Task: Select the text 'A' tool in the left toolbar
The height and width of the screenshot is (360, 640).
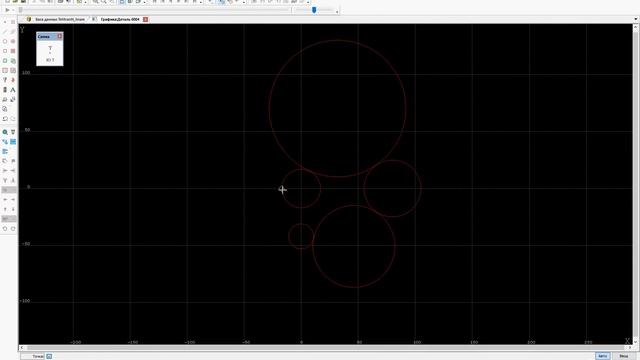Action: click(x=13, y=90)
